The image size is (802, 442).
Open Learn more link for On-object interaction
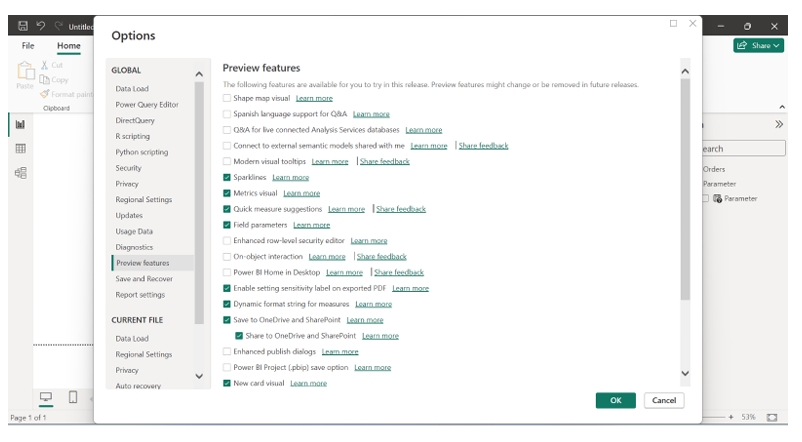tap(327, 257)
